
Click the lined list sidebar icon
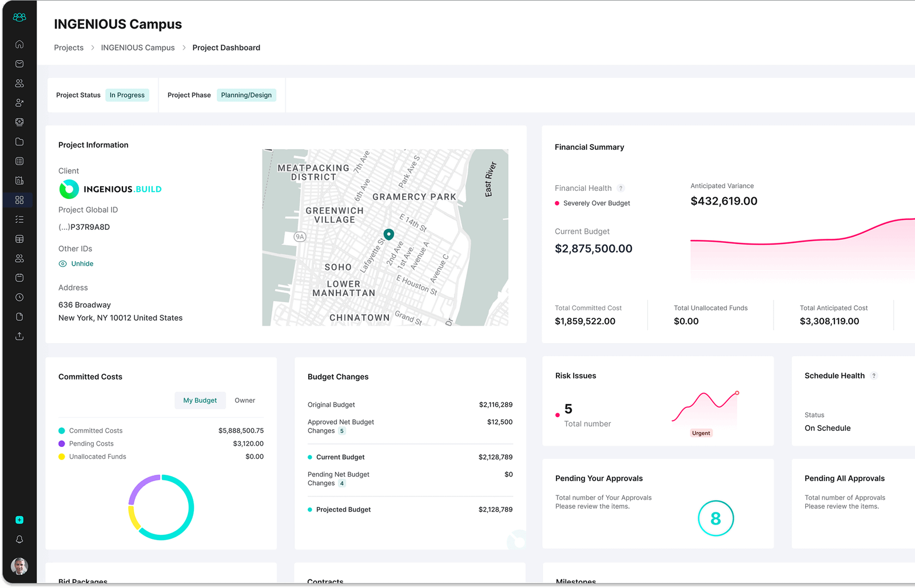(19, 161)
